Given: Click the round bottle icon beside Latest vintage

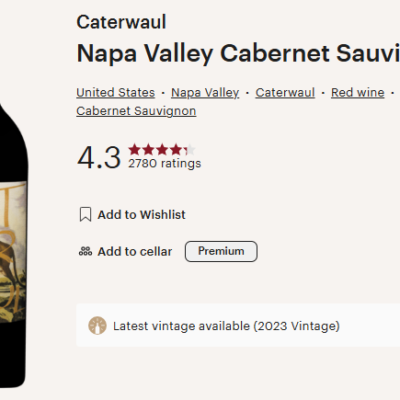Looking at the screenshot, I should [97, 326].
